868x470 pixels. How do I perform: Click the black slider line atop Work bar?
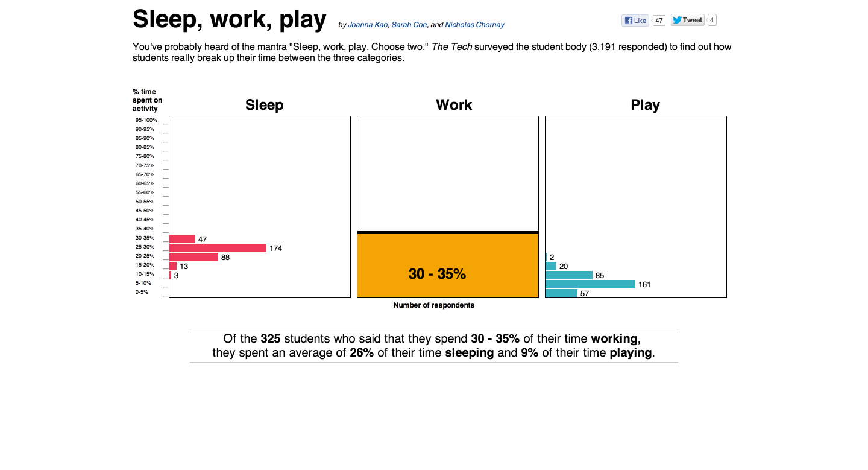click(447, 232)
